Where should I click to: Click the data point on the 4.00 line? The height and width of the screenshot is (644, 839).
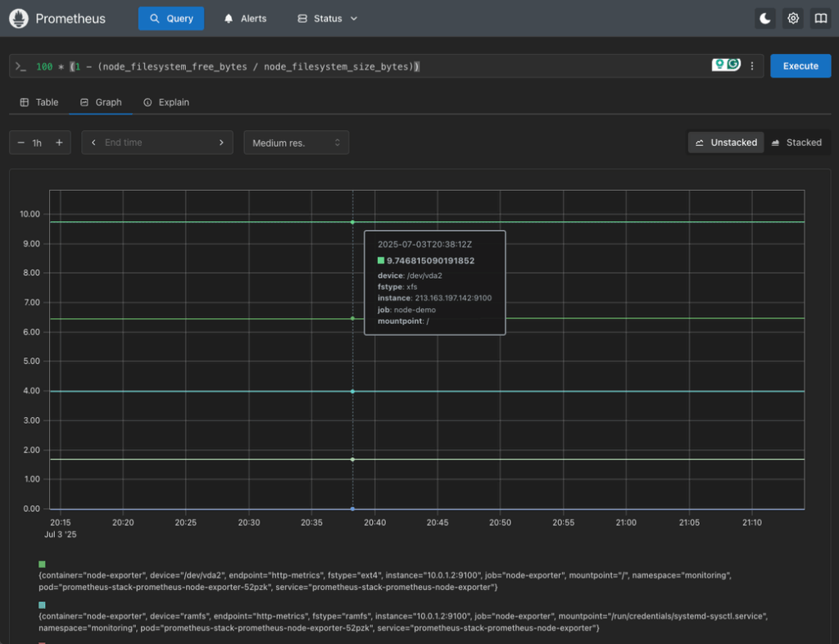tap(352, 392)
